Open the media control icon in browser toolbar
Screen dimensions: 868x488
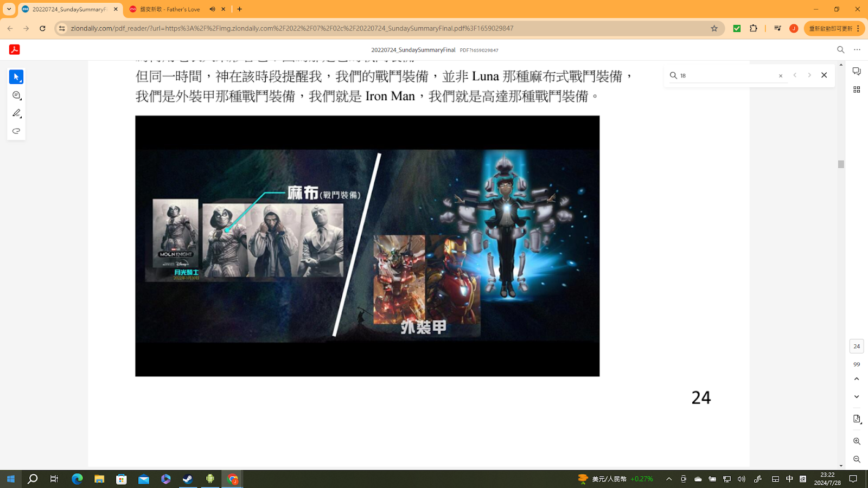777,28
